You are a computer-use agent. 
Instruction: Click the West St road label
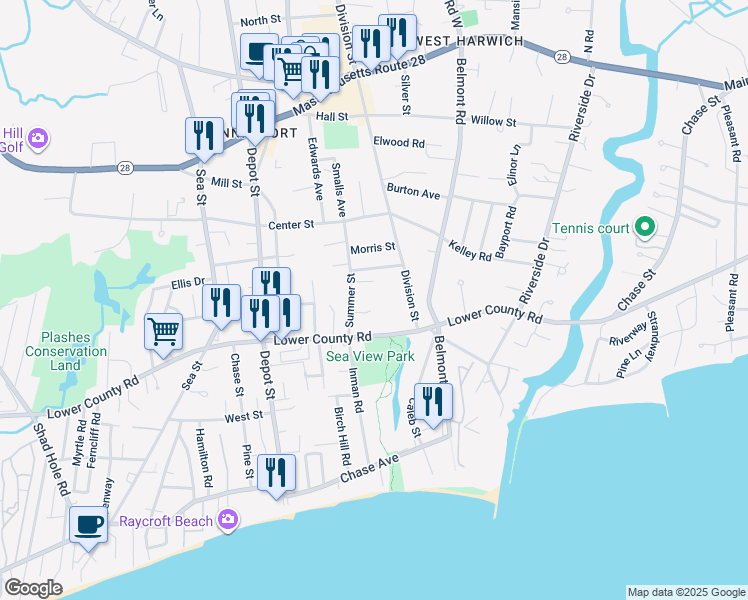click(x=244, y=417)
